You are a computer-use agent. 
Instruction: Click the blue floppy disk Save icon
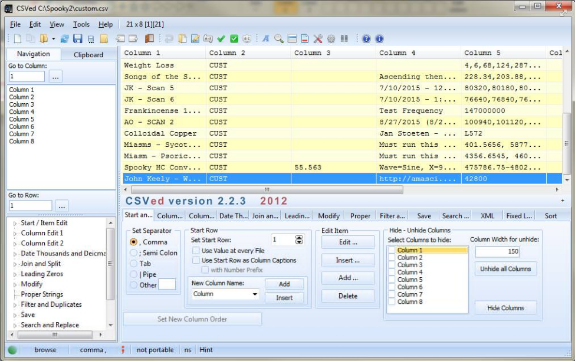pyautogui.click(x=78, y=39)
